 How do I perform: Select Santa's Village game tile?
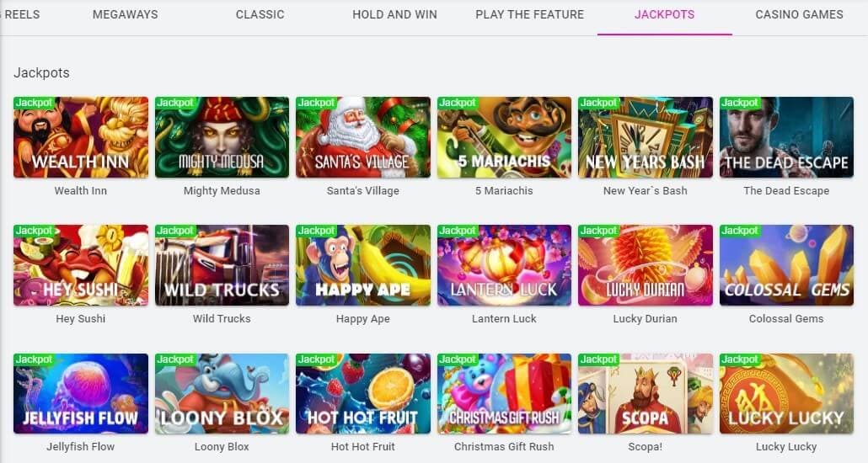[x=363, y=137]
